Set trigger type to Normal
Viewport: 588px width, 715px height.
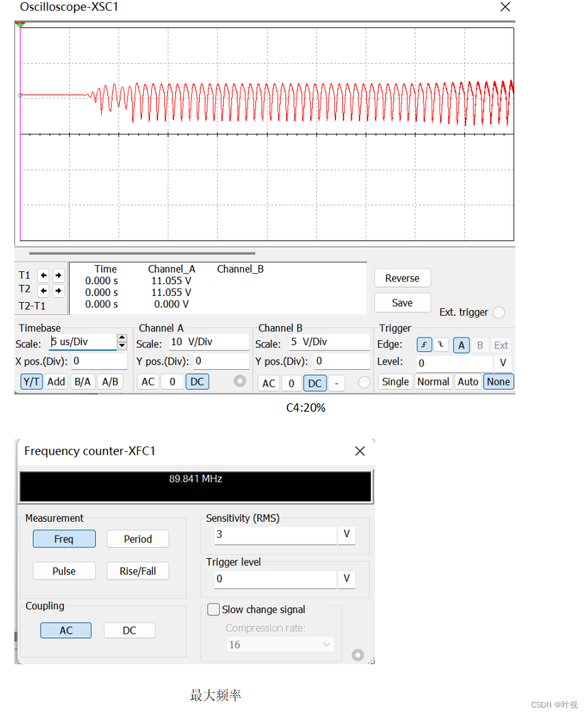[x=433, y=381]
